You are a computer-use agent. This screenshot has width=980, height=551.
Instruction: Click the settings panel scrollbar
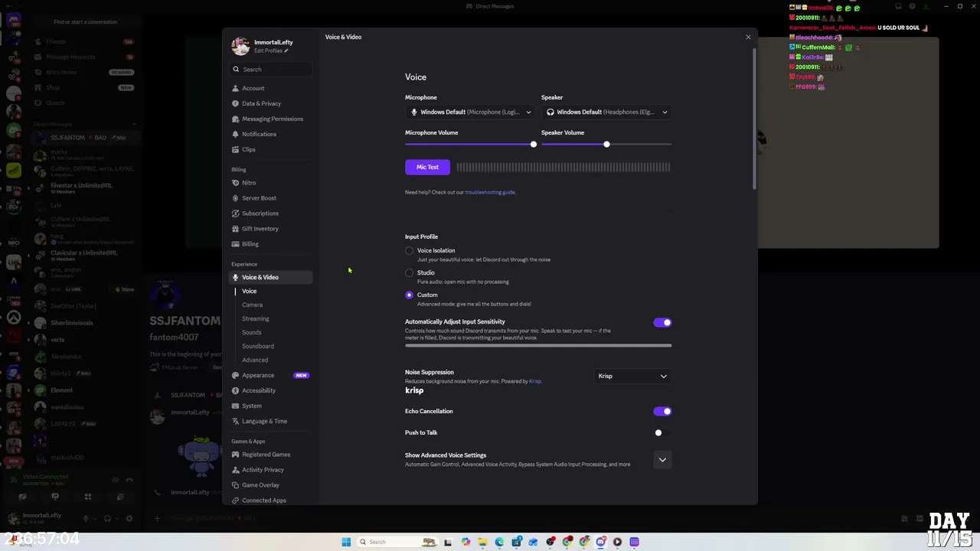[x=754, y=119]
